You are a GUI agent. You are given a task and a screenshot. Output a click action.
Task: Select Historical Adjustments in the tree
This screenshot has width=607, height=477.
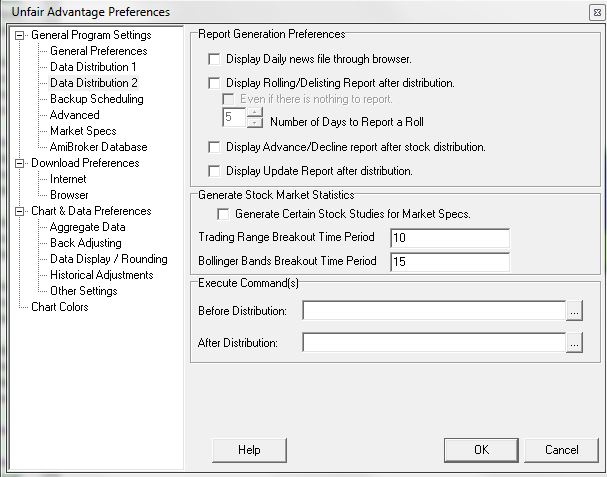102,275
